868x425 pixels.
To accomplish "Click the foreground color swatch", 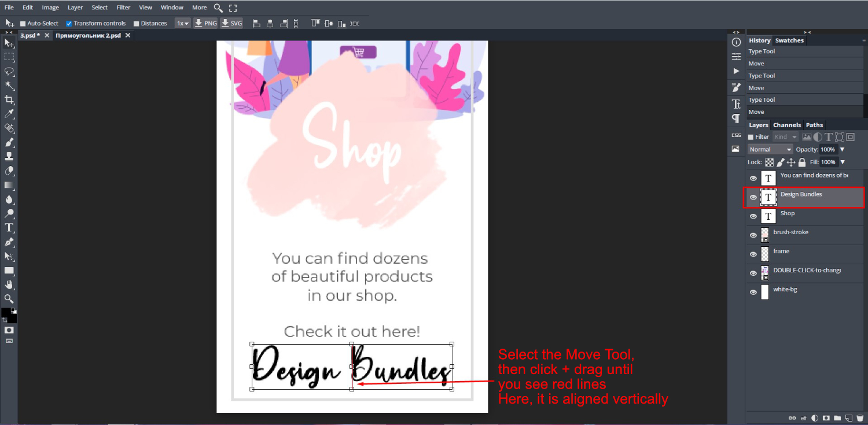I will [x=6, y=312].
